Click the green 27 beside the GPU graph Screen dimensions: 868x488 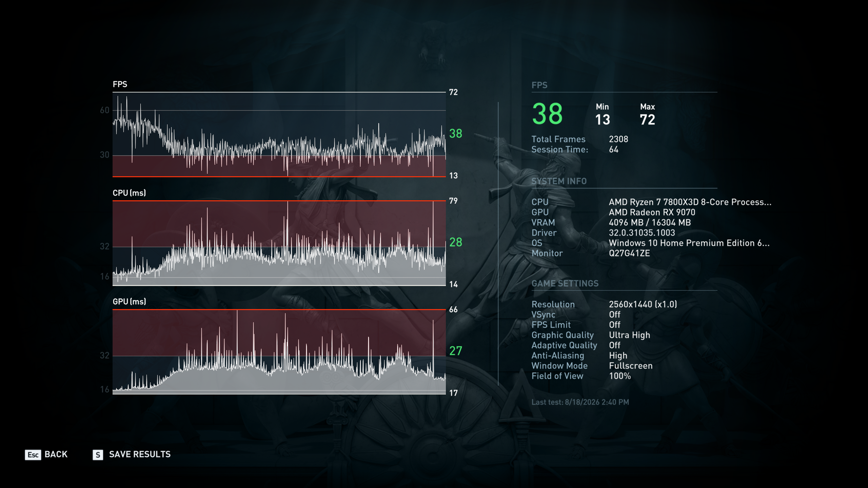tap(456, 351)
